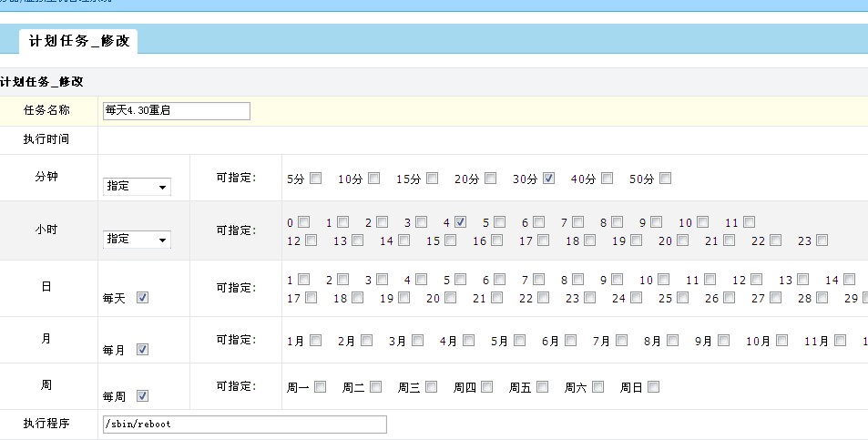Select the 6月 month checkbox

(x=570, y=341)
